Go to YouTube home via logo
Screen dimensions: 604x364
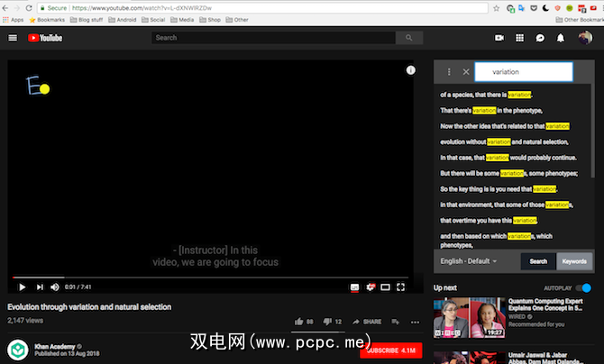tap(45, 38)
